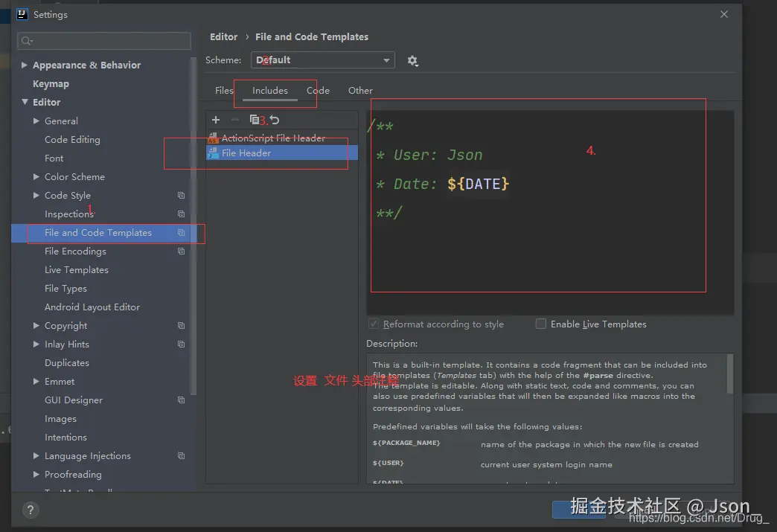Open Code Editing settings

click(72, 140)
